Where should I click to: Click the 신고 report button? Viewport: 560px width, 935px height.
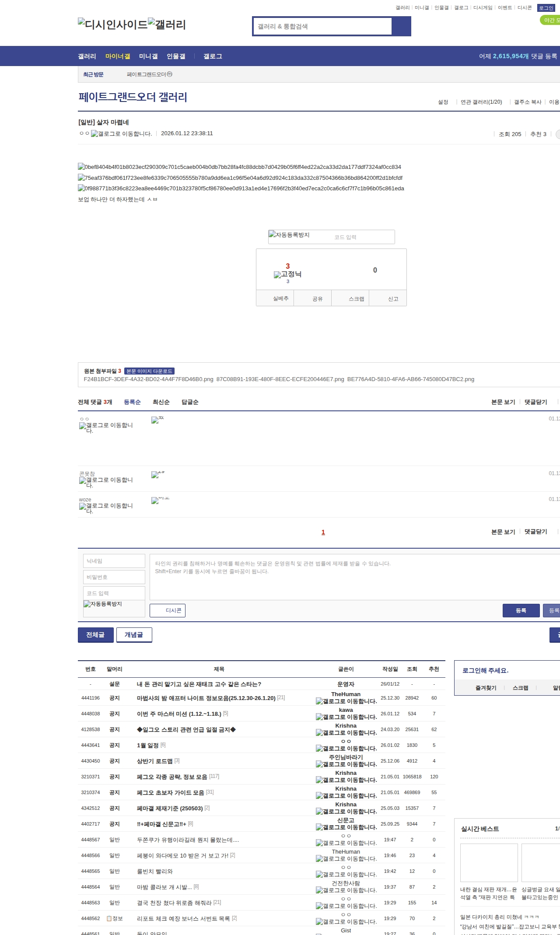(x=393, y=299)
